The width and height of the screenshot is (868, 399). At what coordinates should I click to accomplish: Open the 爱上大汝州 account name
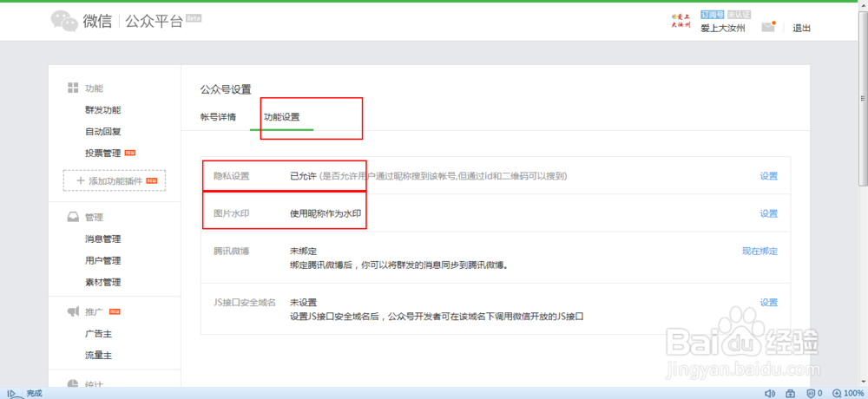pos(722,29)
